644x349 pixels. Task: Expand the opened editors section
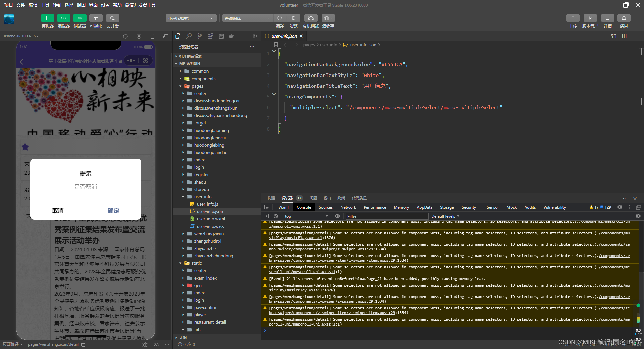point(217,56)
